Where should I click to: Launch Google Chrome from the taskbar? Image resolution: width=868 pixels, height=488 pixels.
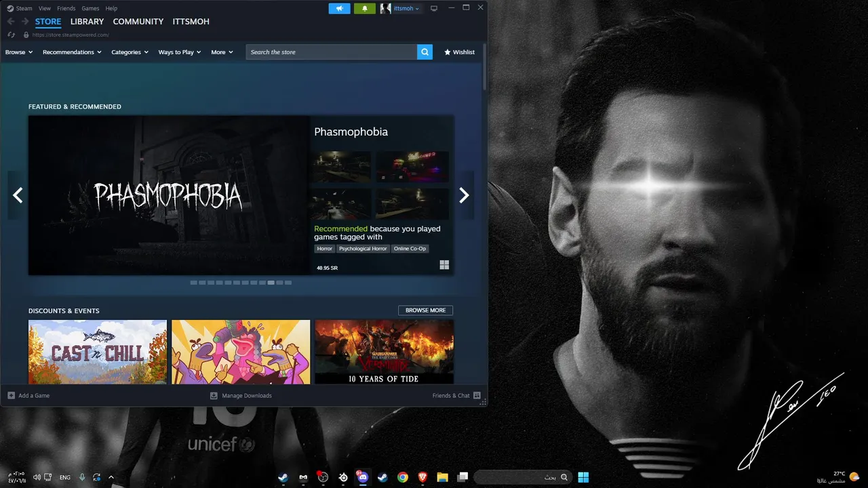(403, 477)
